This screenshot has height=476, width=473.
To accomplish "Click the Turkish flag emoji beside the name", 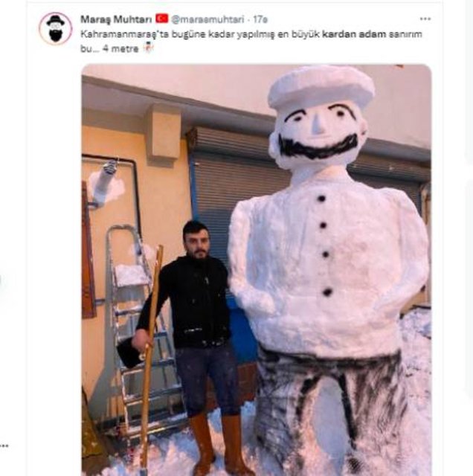I will point(161,19).
